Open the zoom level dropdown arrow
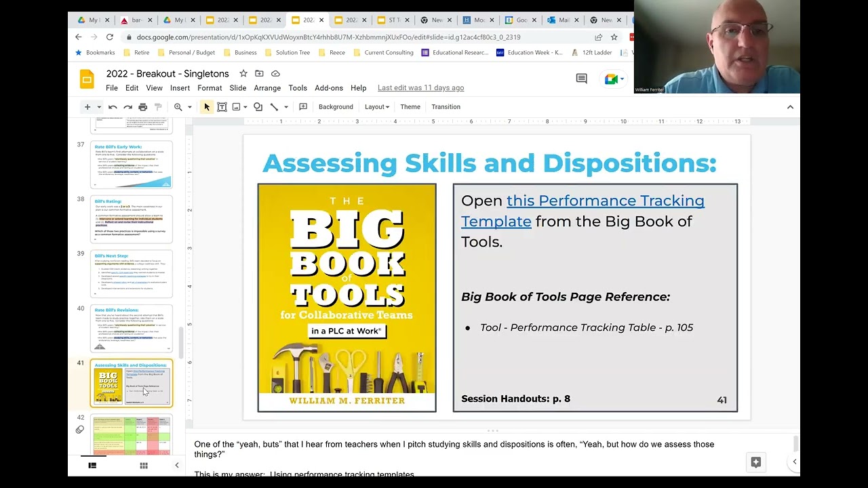Viewport: 868px width, 488px height. coord(189,107)
